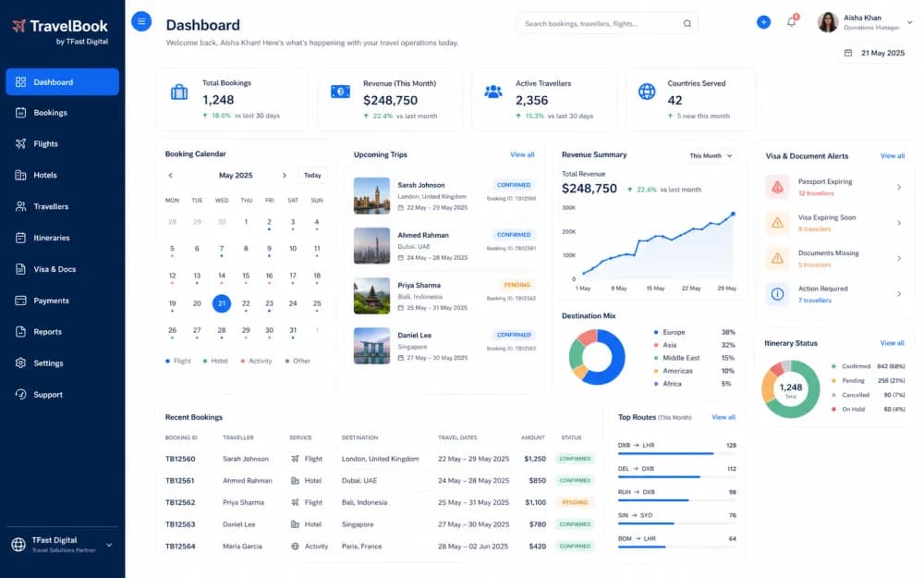Expand the TFast Digital account switcher

click(109, 546)
